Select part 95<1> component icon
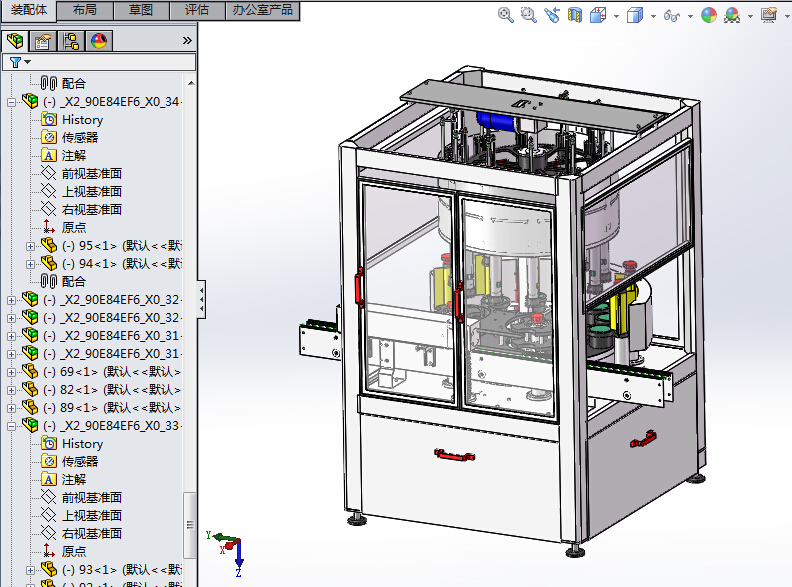792x587 pixels. point(48,246)
